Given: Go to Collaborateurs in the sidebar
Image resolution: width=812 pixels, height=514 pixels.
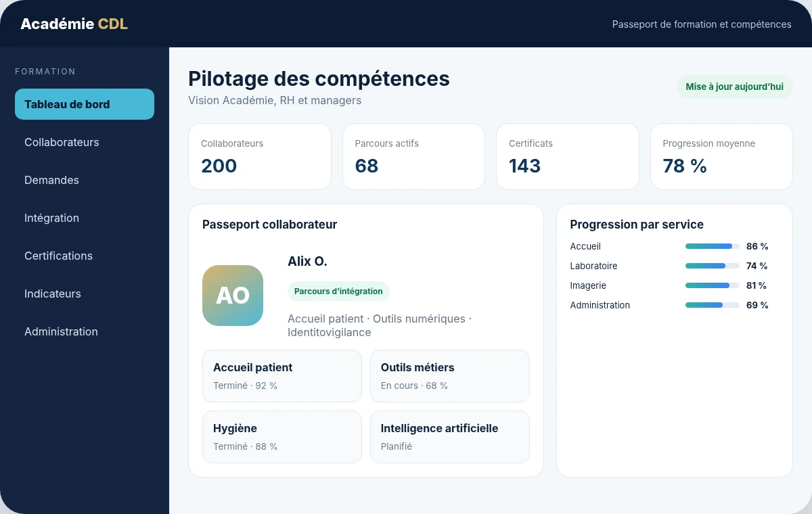Looking at the screenshot, I should coord(85,142).
